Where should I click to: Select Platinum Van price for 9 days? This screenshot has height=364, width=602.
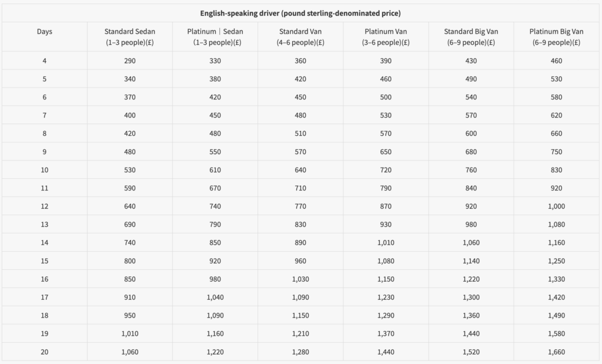pos(386,152)
